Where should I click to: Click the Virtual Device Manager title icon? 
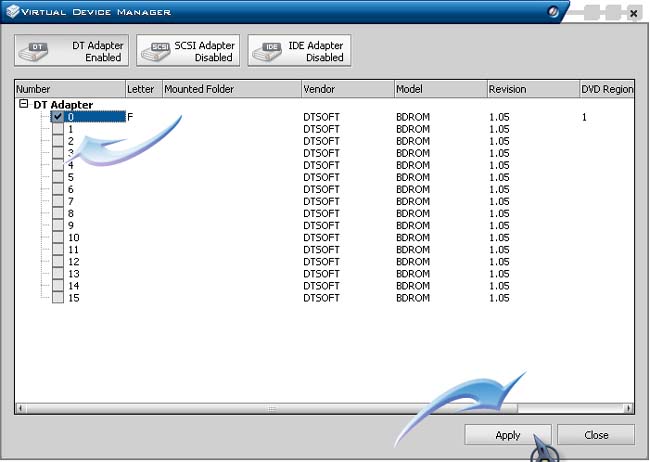(x=12, y=11)
